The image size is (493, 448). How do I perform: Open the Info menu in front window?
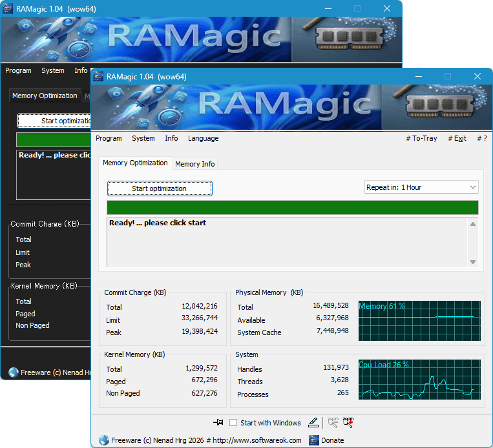click(x=171, y=138)
